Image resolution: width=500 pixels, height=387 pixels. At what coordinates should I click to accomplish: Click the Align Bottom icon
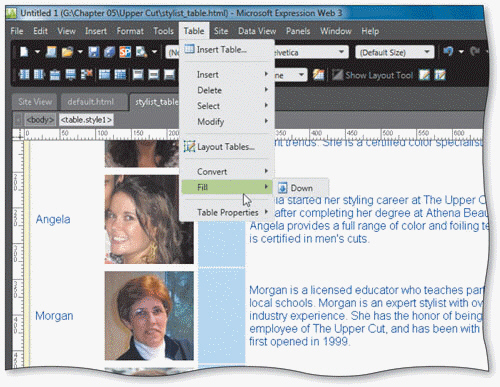169,74
